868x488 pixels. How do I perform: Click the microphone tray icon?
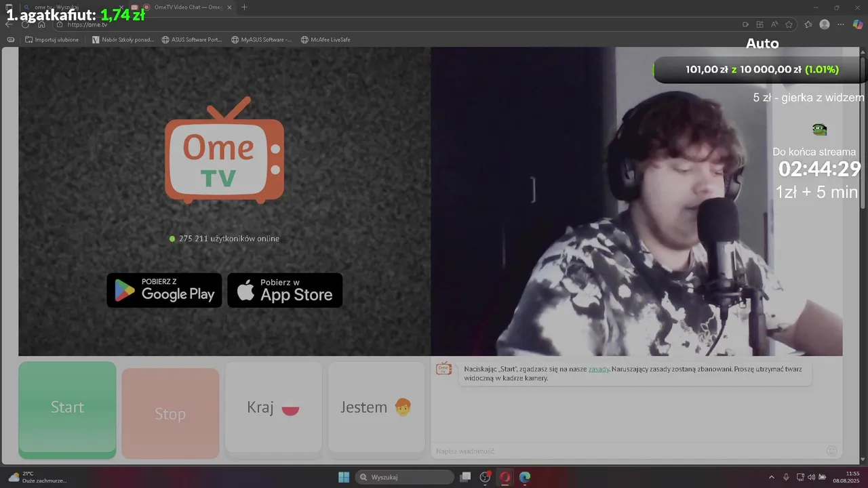point(786,477)
